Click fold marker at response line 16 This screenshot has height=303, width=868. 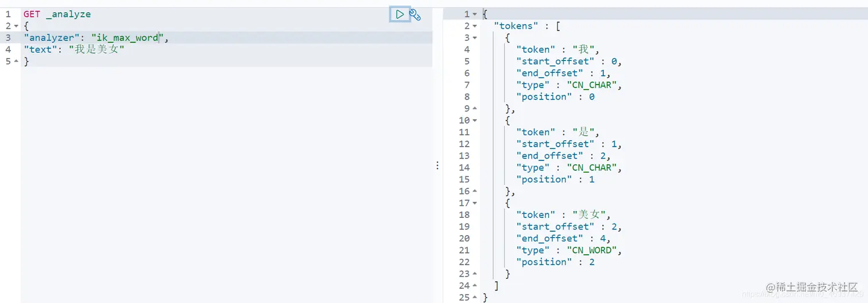[475, 191]
